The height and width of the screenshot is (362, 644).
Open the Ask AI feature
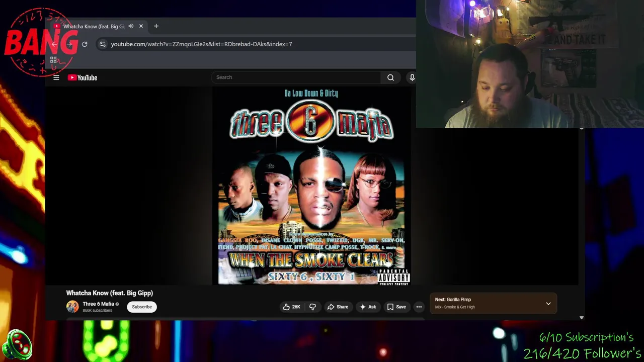pos(368,307)
